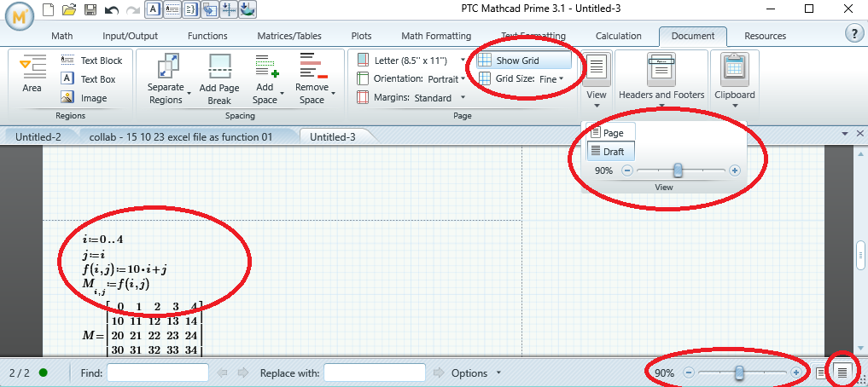Add a Page Break
868x387 pixels.
(219, 79)
